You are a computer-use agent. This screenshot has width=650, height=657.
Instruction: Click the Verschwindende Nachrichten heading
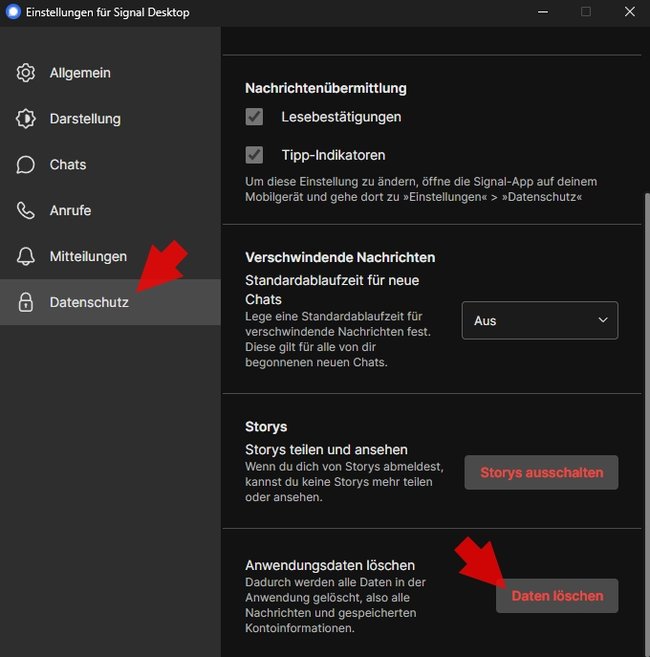pos(340,257)
